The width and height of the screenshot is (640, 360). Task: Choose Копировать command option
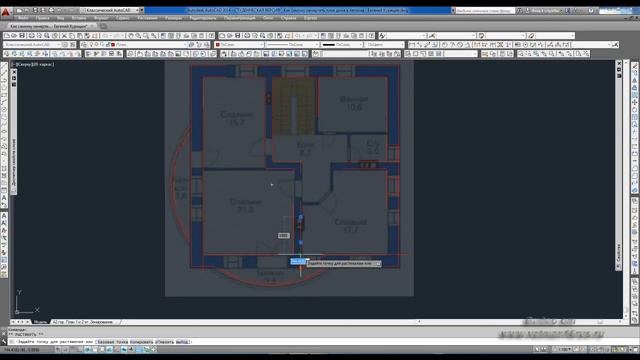point(142,342)
